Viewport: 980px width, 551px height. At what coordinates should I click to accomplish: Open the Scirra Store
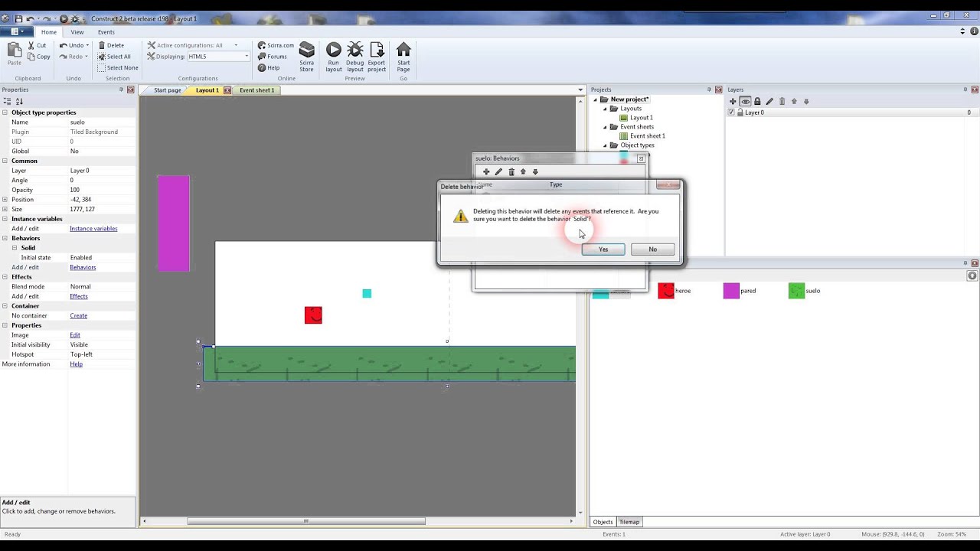pyautogui.click(x=306, y=57)
